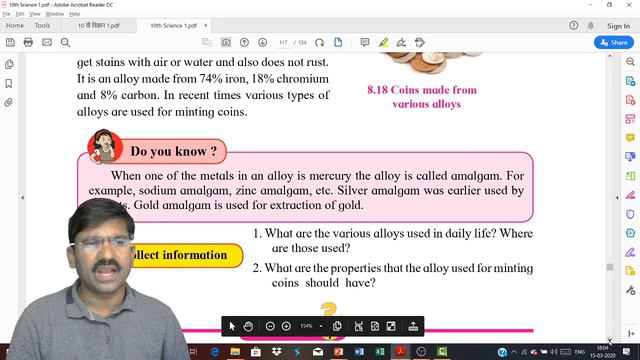Open Protect shield tool in right pane
Screen dimensions: 640x360
pyautogui.click(x=630, y=214)
